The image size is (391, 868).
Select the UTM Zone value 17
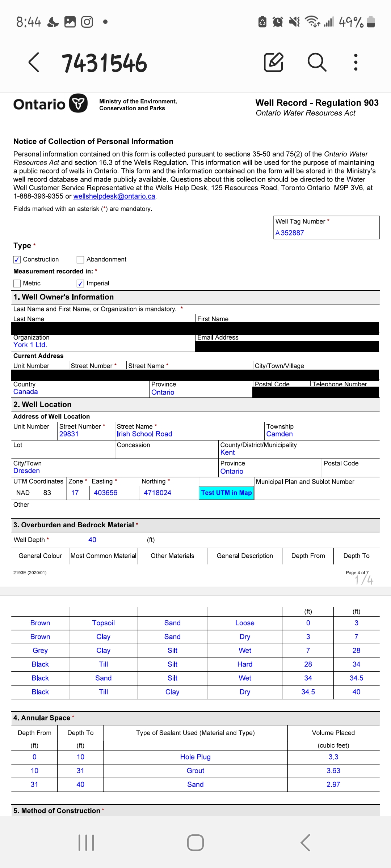coord(75,493)
